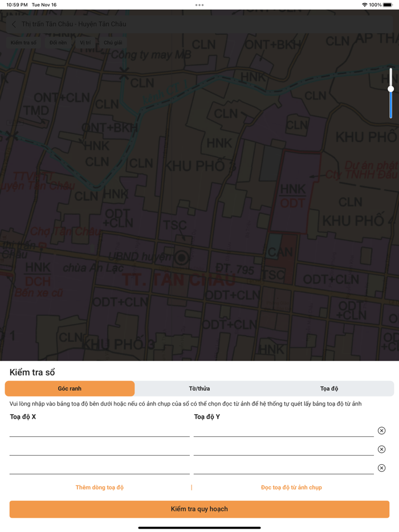Tap Thêm dòng toạ độ link

[100, 487]
